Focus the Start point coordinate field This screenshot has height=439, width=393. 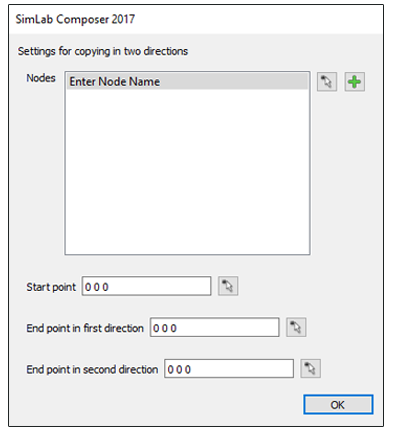click(x=147, y=286)
